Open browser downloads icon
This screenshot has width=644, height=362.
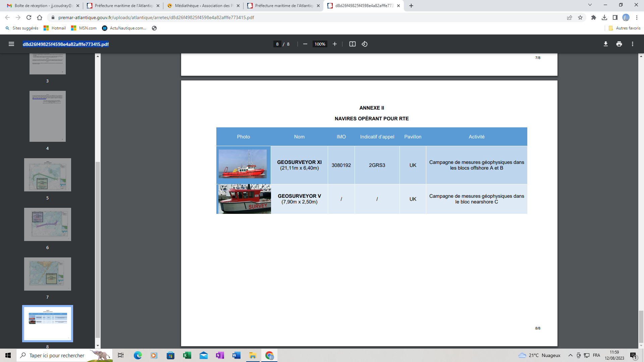pos(604,17)
